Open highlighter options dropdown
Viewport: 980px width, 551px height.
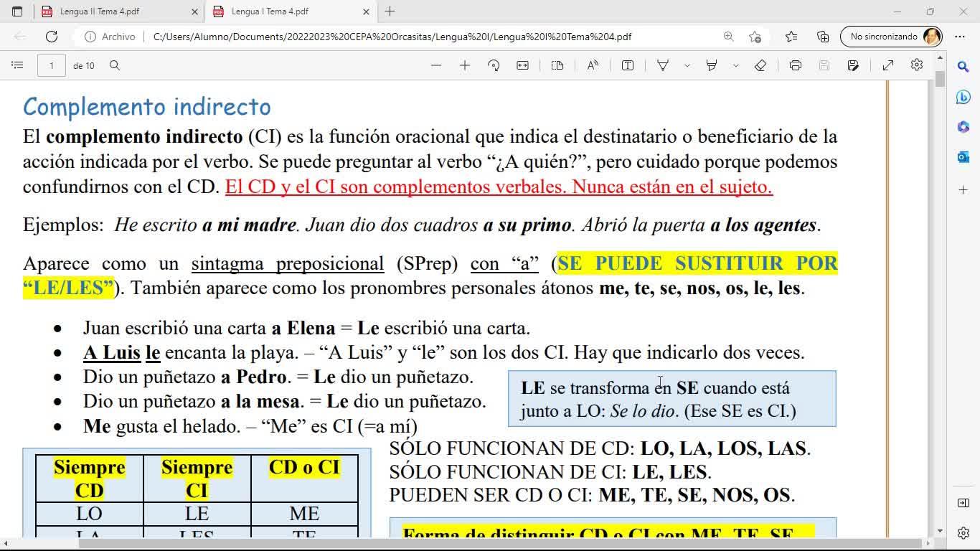[x=735, y=65]
